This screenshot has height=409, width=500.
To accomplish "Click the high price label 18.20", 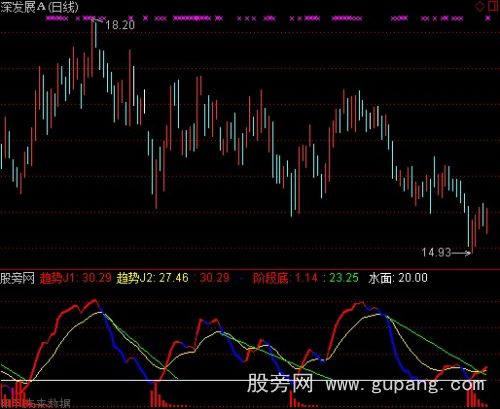I will pyautogui.click(x=120, y=25).
